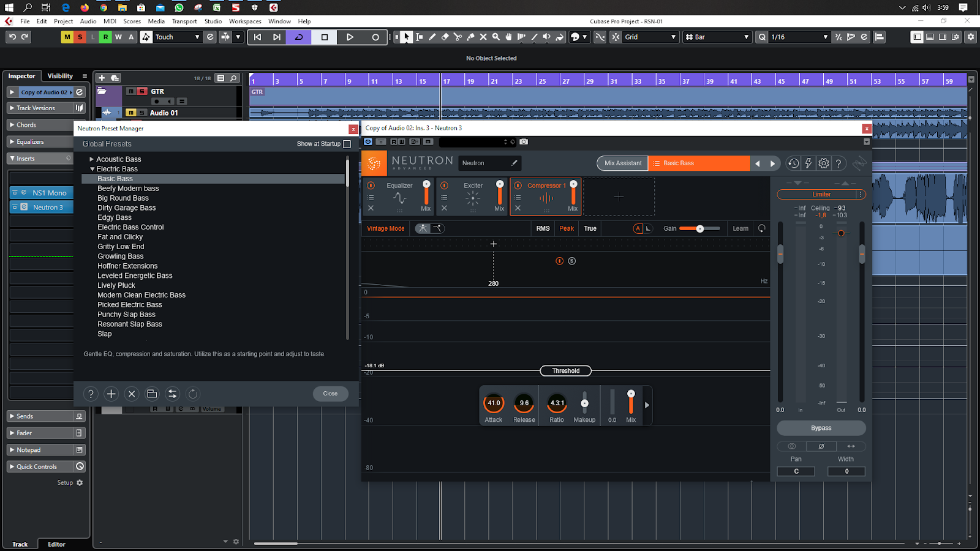Viewport: 980px width, 551px height.
Task: Click the help icon in Preset Manager
Action: pos(91,394)
